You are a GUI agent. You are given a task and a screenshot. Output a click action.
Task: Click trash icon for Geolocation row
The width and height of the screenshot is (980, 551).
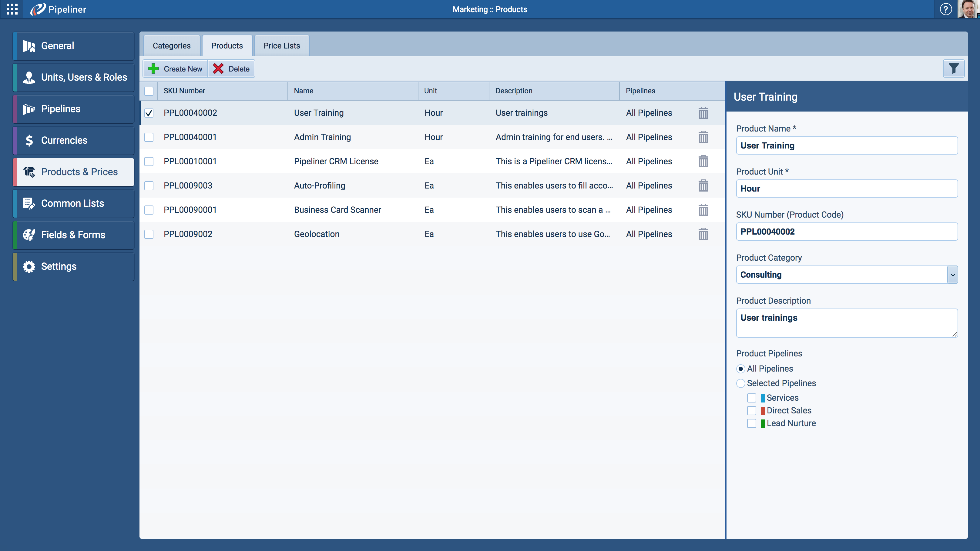click(x=703, y=234)
